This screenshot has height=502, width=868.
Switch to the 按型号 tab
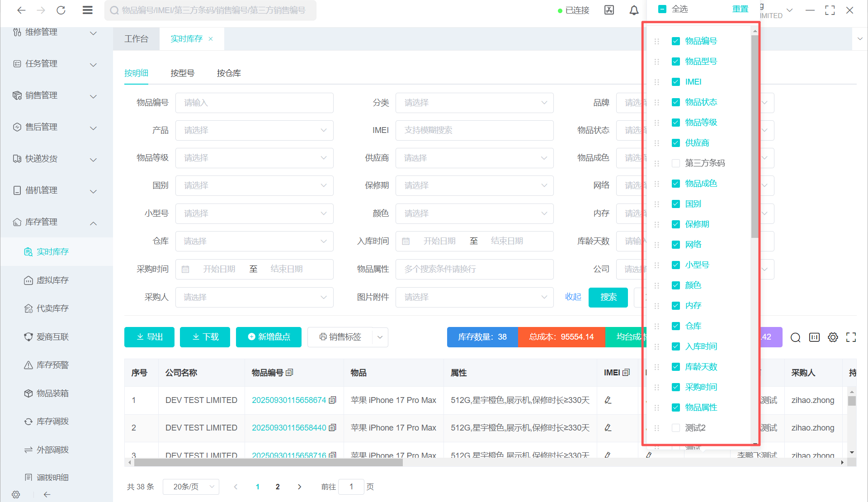click(x=182, y=73)
